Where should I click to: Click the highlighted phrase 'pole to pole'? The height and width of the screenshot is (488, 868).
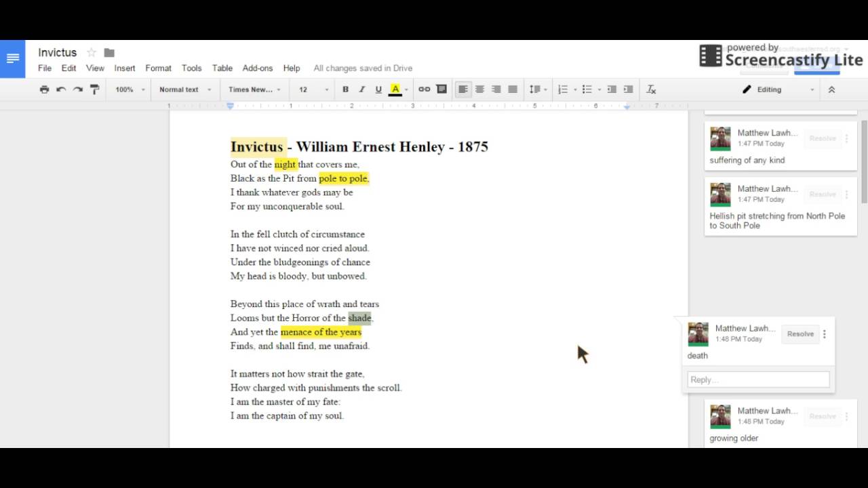coord(343,178)
